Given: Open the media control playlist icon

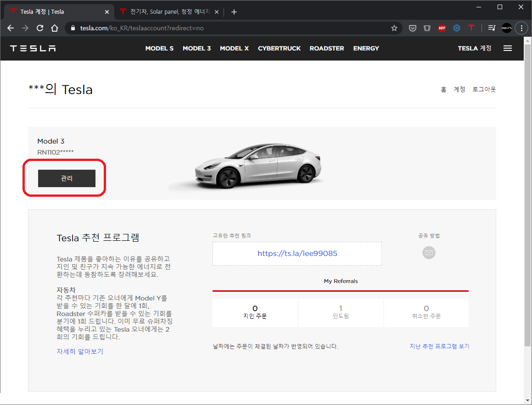Looking at the screenshot, I should [492, 28].
